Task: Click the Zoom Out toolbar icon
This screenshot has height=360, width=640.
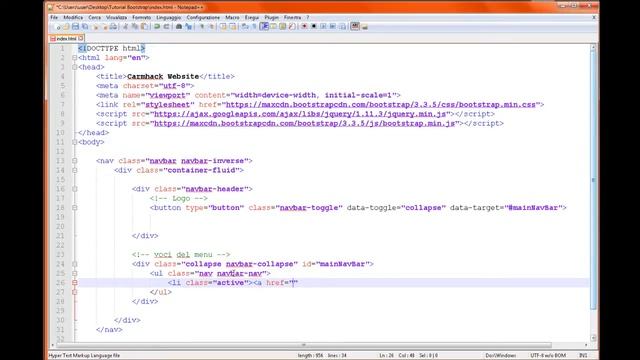Action: (x=212, y=27)
